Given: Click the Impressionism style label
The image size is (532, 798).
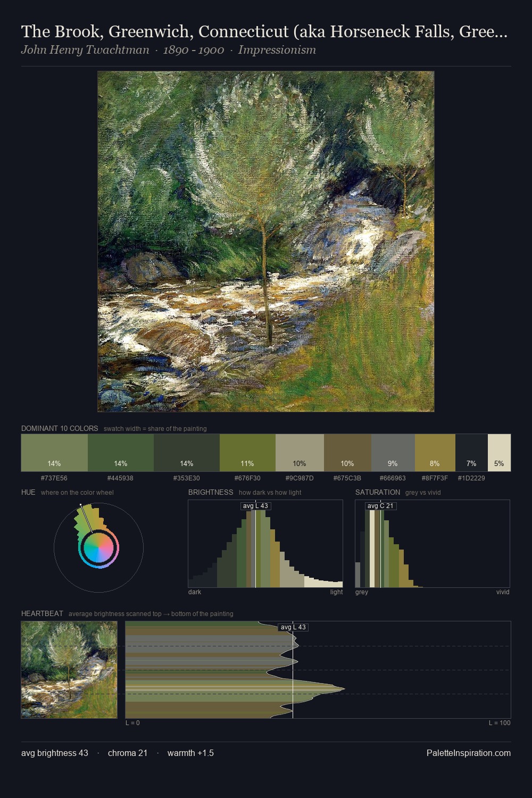Looking at the screenshot, I should [x=277, y=50].
